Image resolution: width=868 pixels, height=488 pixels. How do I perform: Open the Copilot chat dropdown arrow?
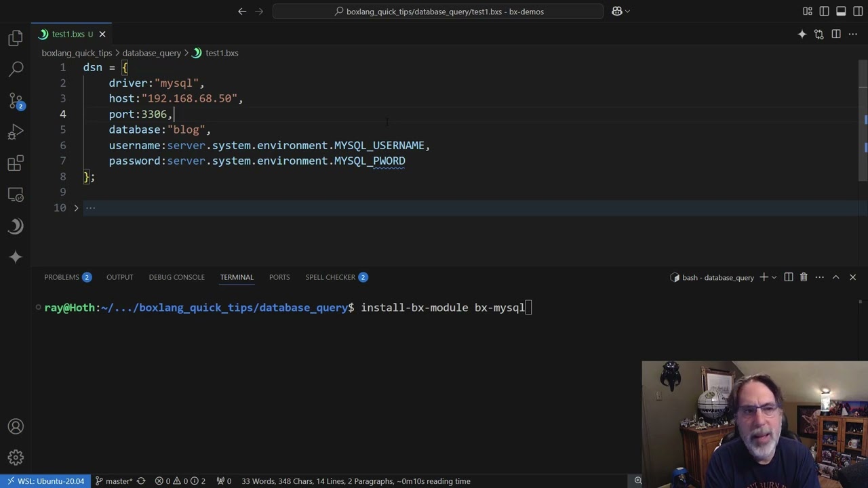[x=627, y=12]
